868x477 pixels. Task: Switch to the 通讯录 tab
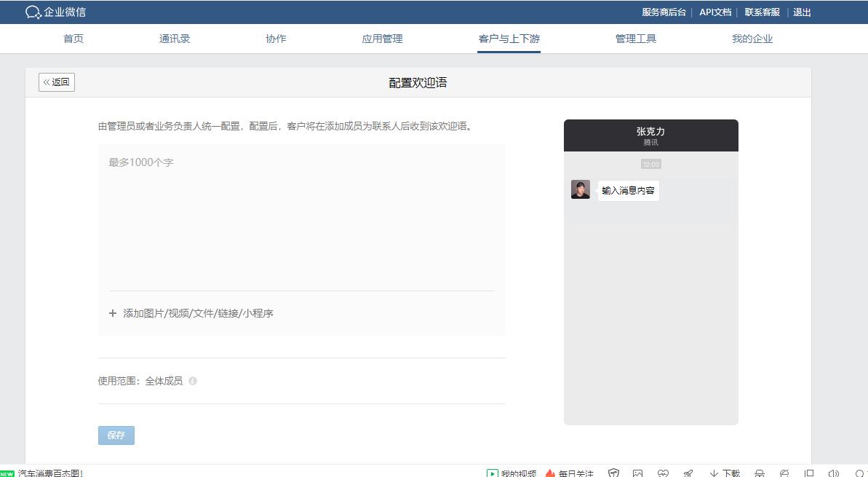point(175,39)
